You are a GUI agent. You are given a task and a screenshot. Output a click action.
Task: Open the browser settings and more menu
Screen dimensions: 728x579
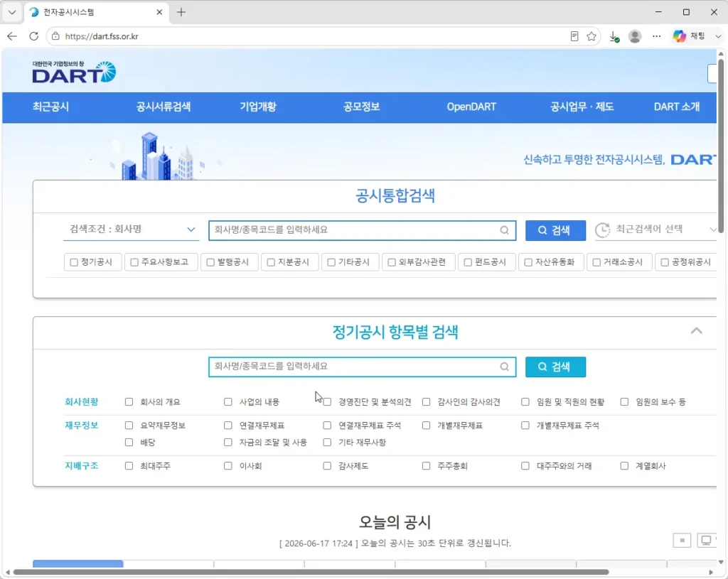pos(656,36)
